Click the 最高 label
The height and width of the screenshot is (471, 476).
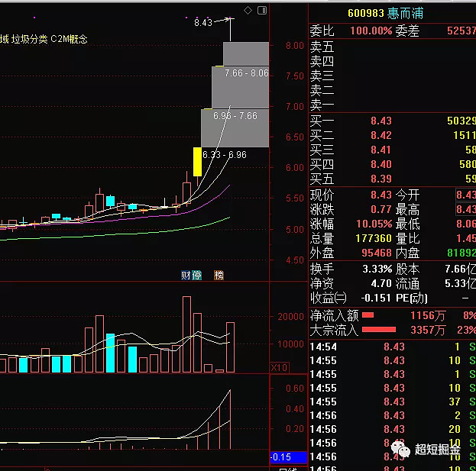pos(407,209)
